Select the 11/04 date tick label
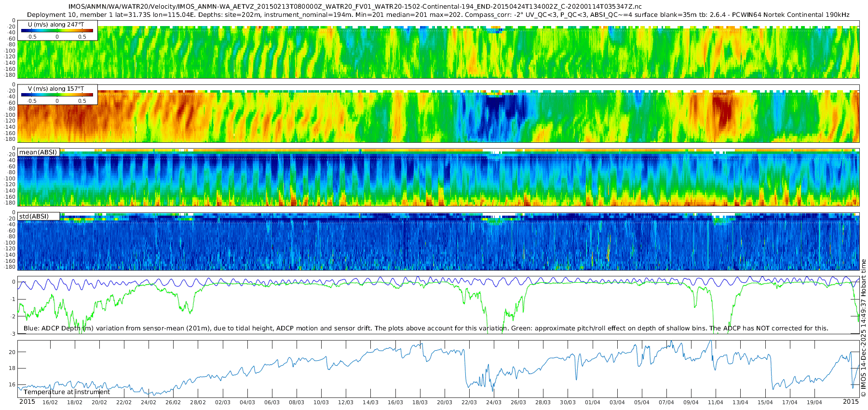868x410 pixels. pos(716,402)
